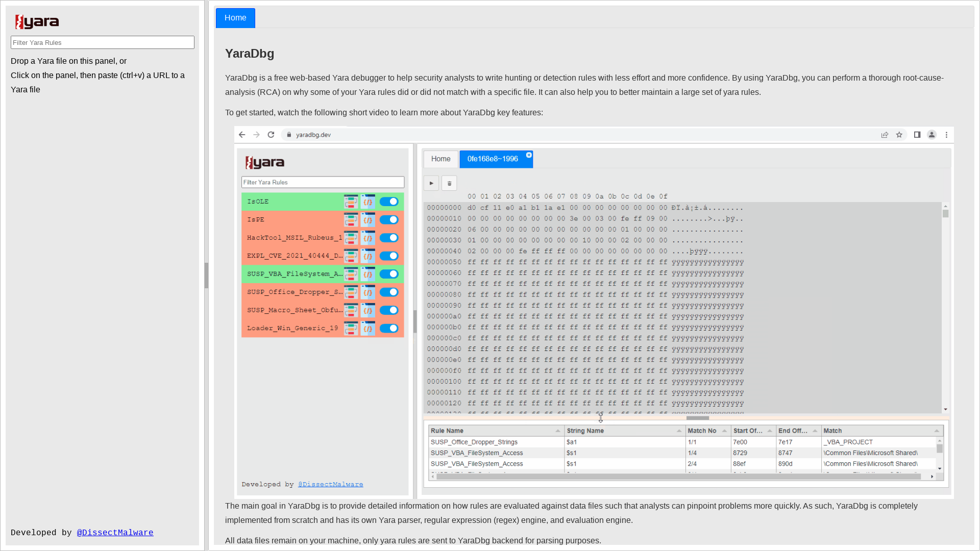Viewport: 980px width, 551px height.
Task: Close the 0fe168e8~1996 tab with its x
Action: pos(529,155)
